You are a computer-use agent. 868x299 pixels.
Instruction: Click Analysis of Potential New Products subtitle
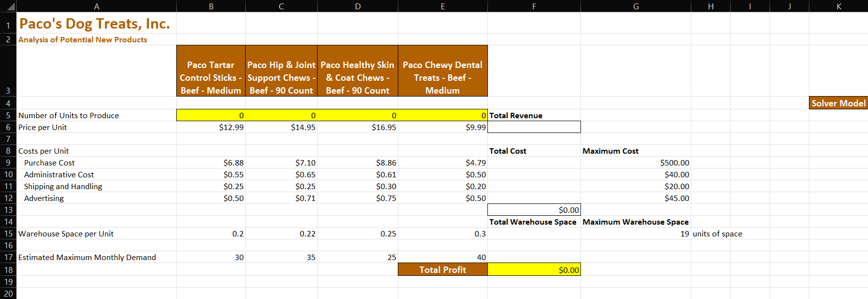click(83, 39)
